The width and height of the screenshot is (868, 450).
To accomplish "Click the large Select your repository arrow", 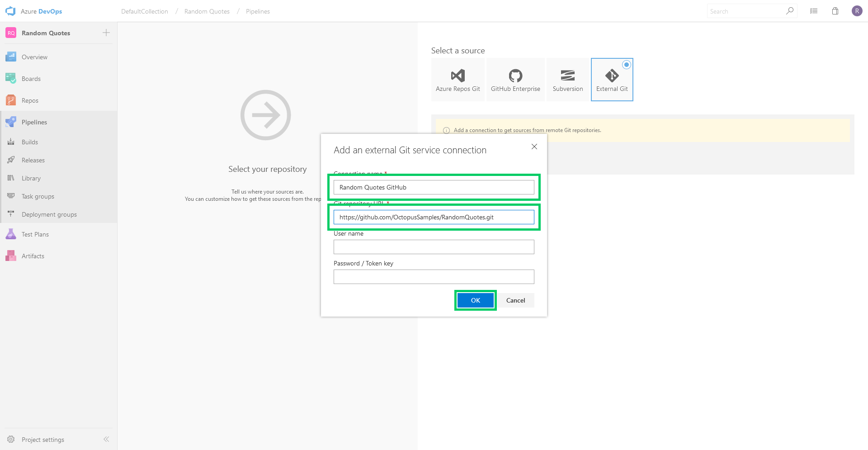I will (x=266, y=115).
